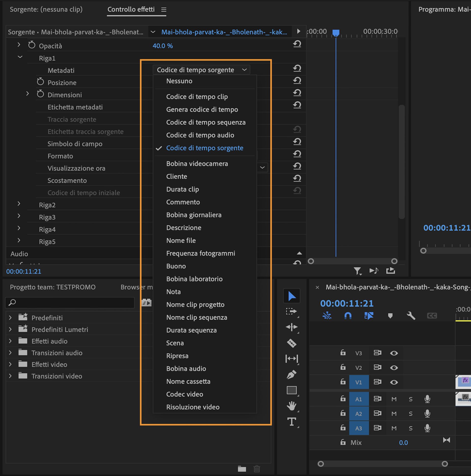471x476 pixels.
Task: Solo track A2
Action: 410,414
